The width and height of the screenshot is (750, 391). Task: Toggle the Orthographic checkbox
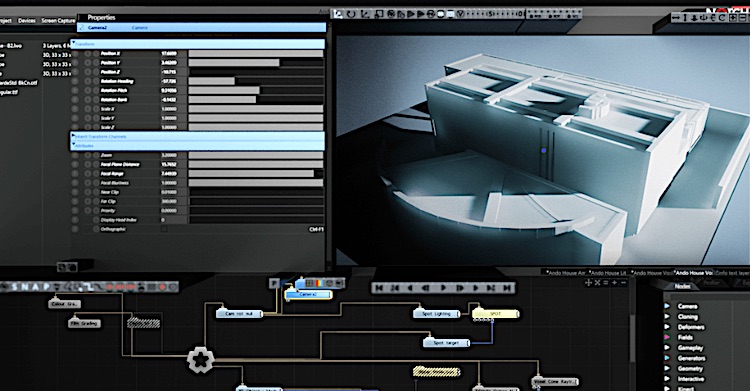point(164,229)
